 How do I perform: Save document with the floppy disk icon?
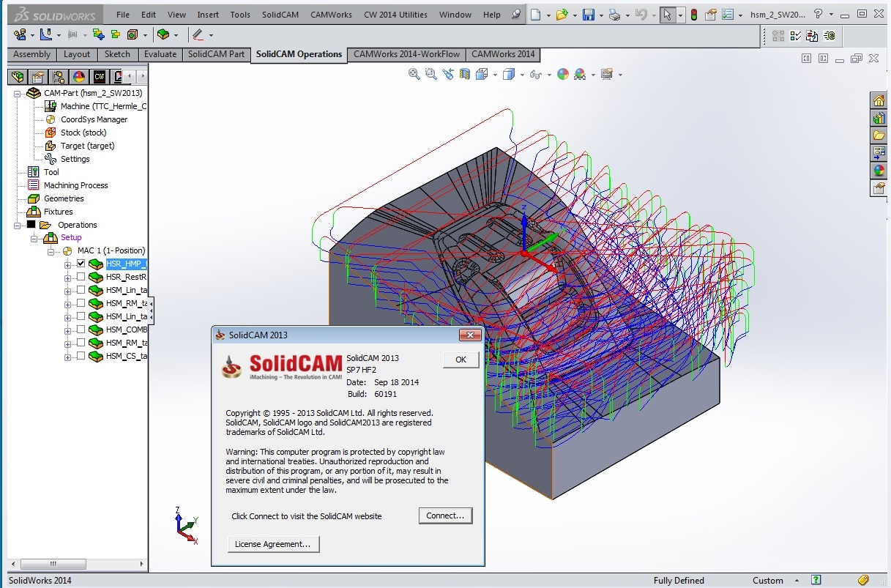pos(588,14)
